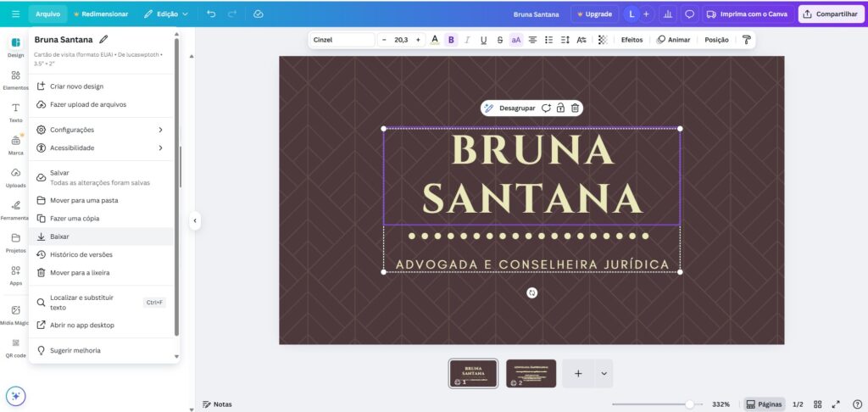Open the Edição mode dropdown

click(166, 14)
